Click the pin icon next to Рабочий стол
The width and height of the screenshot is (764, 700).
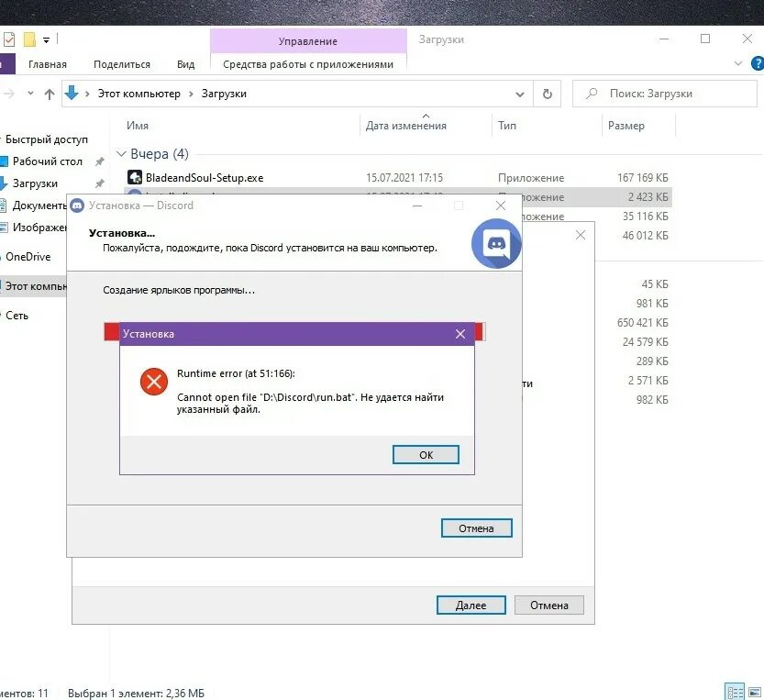(100, 161)
